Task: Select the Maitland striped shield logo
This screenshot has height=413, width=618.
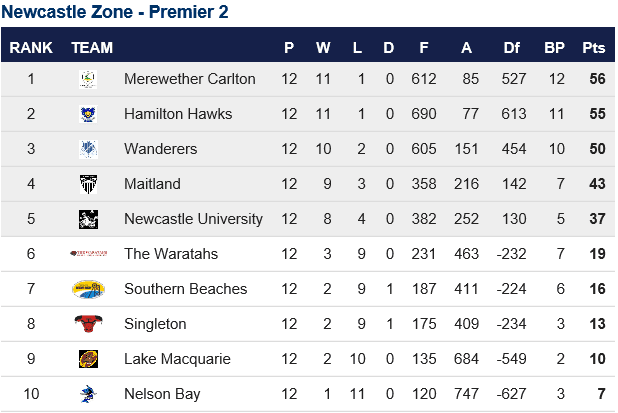Action: (88, 184)
